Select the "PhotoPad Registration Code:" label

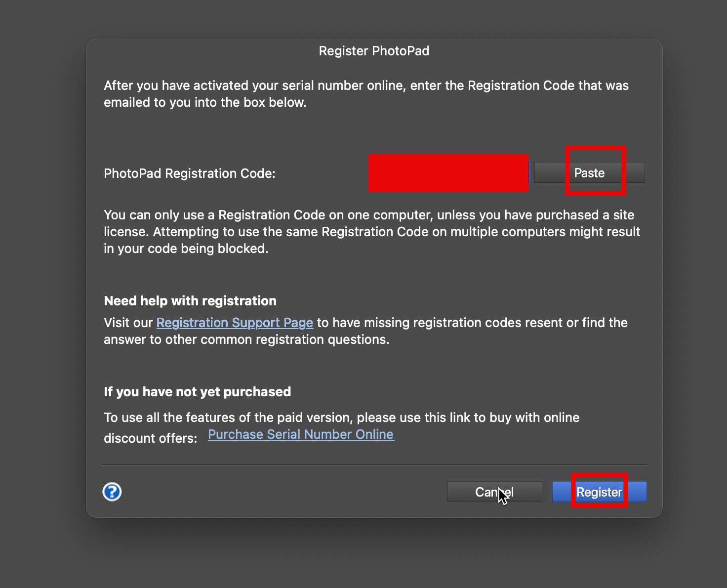click(x=190, y=173)
